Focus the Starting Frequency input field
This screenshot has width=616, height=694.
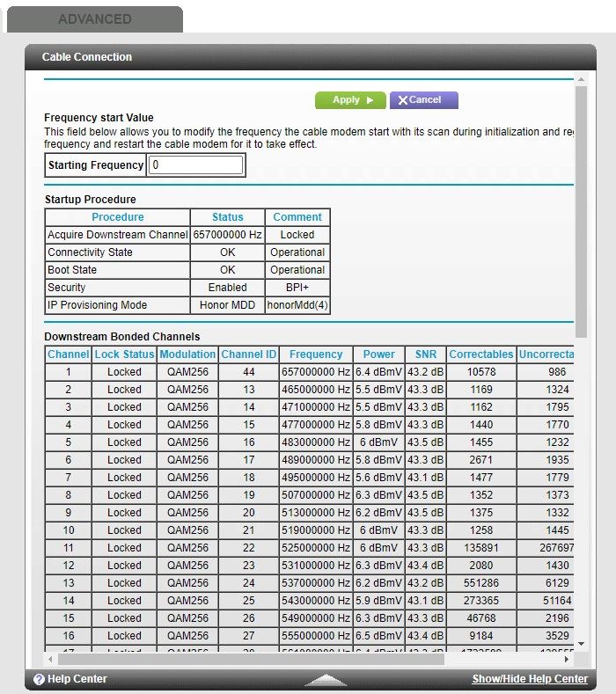195,165
